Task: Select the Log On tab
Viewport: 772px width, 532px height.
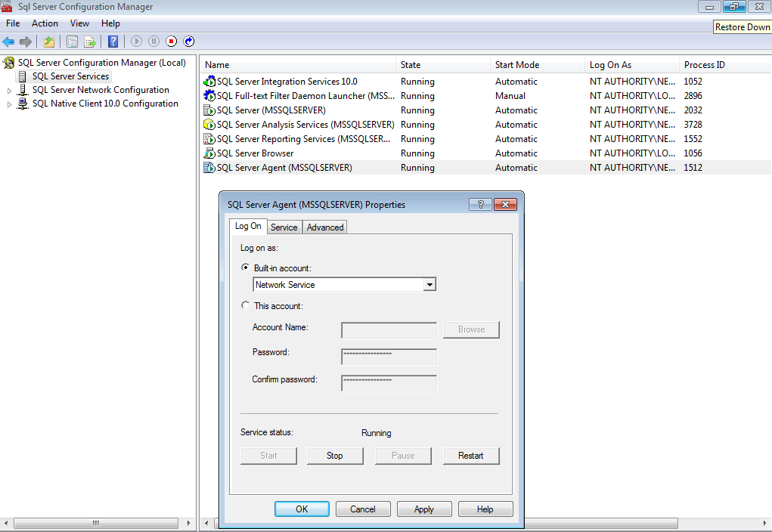Action: (x=248, y=226)
